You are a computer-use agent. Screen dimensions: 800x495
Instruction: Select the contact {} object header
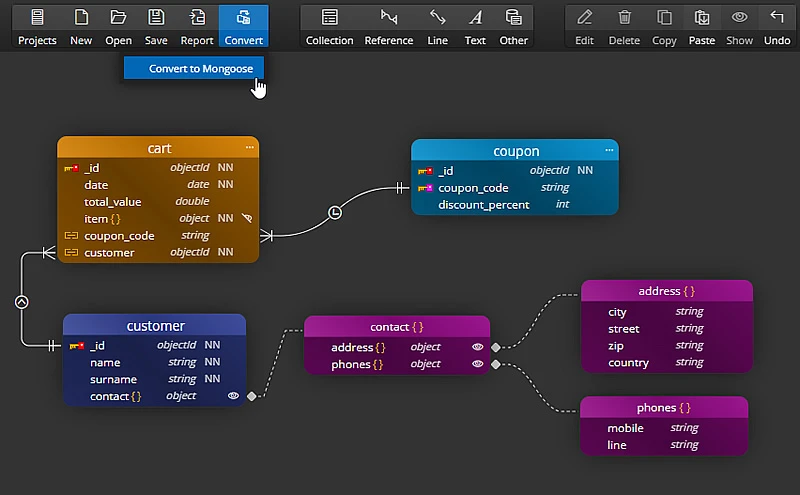397,327
